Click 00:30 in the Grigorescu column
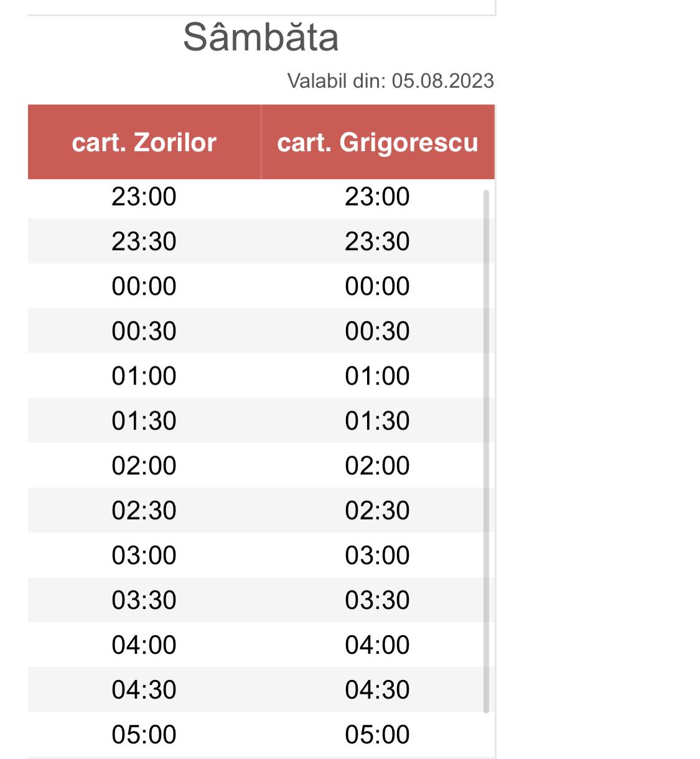 coord(377,331)
